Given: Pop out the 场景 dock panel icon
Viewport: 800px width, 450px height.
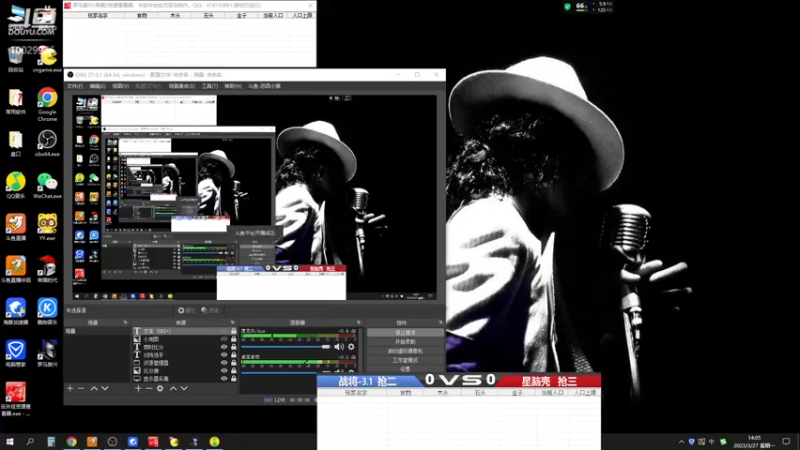Looking at the screenshot, I should (125, 322).
